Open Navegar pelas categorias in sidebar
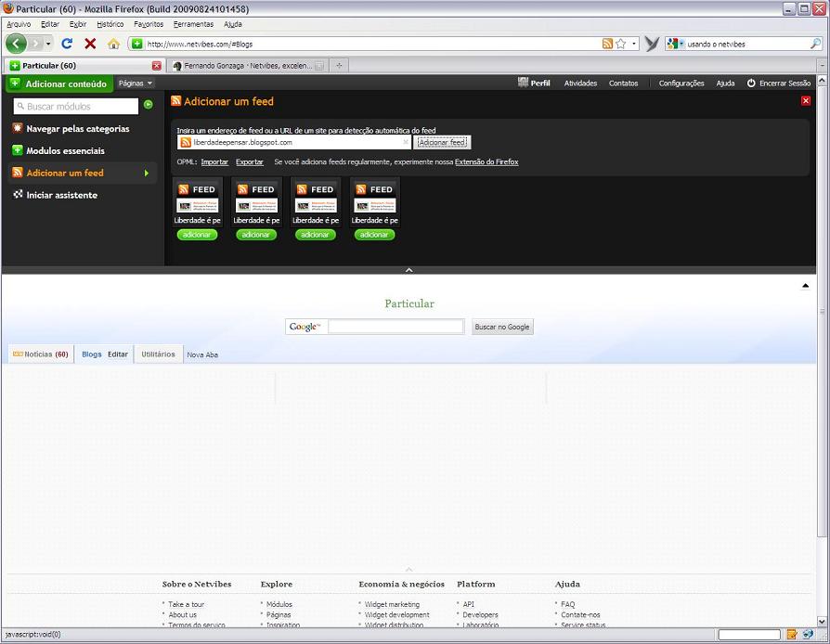The height and width of the screenshot is (644, 830). pos(77,129)
